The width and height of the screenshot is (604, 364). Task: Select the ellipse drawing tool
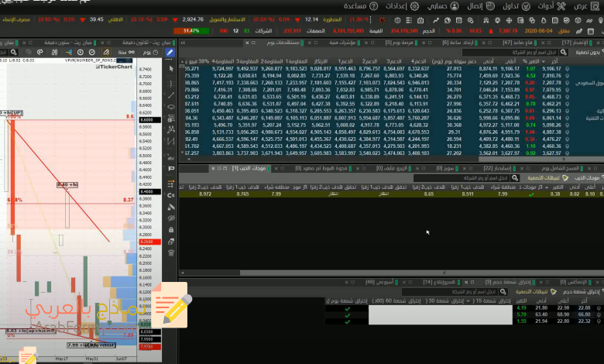[171, 107]
